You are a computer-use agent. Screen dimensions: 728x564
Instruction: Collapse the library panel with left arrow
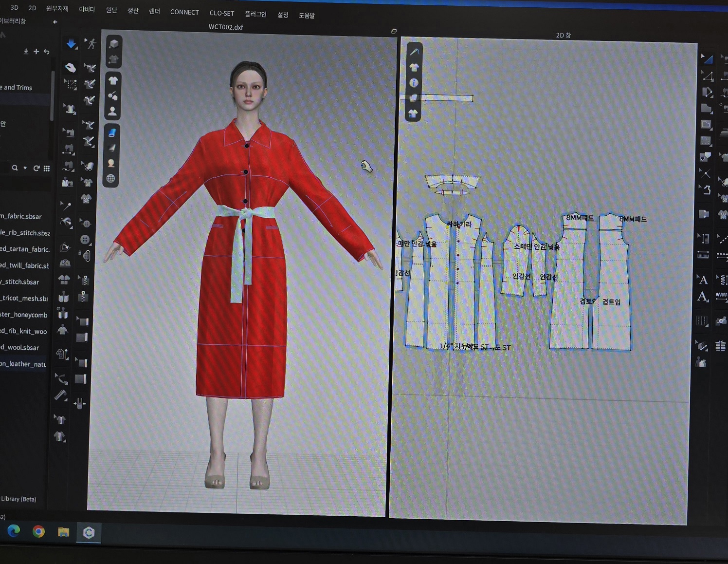[55, 22]
